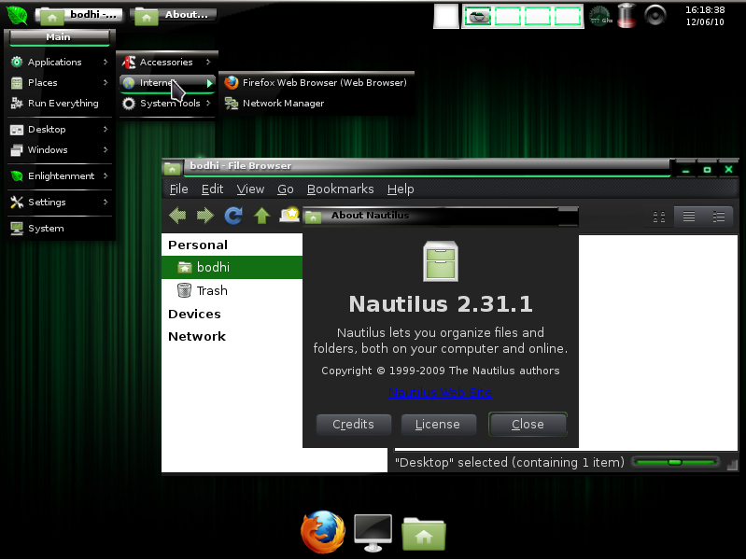Expand the Enlightenment submenu

(60, 176)
